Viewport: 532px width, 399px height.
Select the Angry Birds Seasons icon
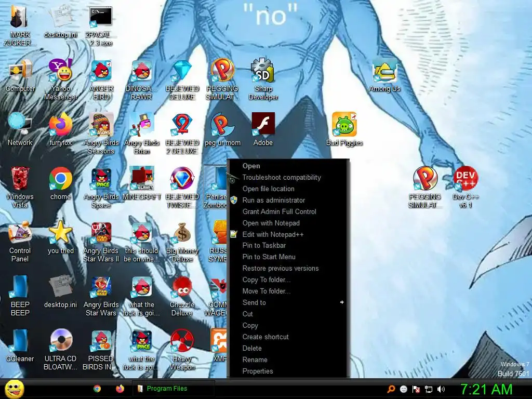[x=101, y=125]
